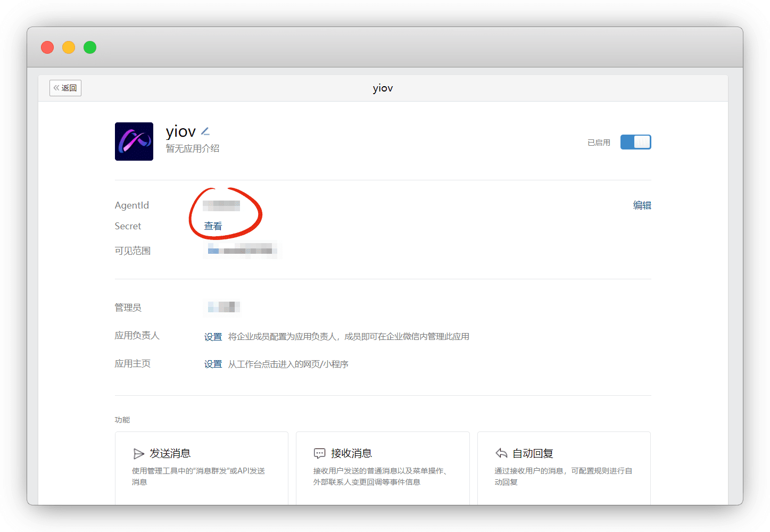The image size is (770, 532).
Task: Click 设置 for 应用主页
Action: (x=213, y=364)
